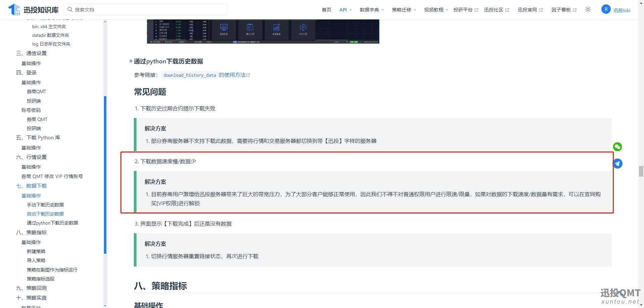This screenshot has width=644, height=308.
Task: Click the trading software screenshot thumbnail
Action: coord(263,31)
